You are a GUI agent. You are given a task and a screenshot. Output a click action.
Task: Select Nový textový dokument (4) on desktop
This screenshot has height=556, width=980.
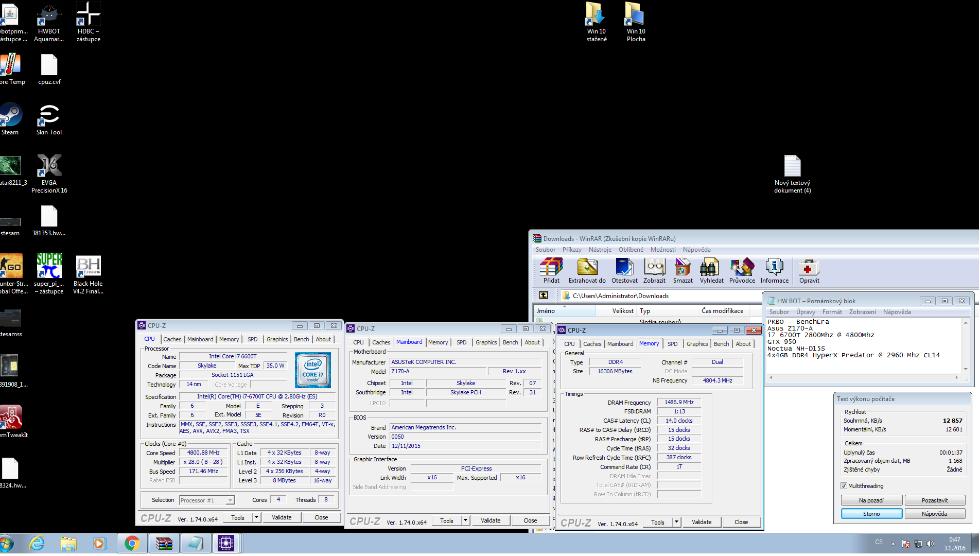(792, 174)
